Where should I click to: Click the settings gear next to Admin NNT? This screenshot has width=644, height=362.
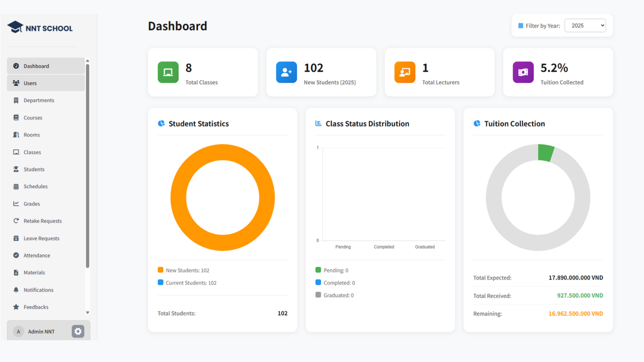tap(78, 331)
